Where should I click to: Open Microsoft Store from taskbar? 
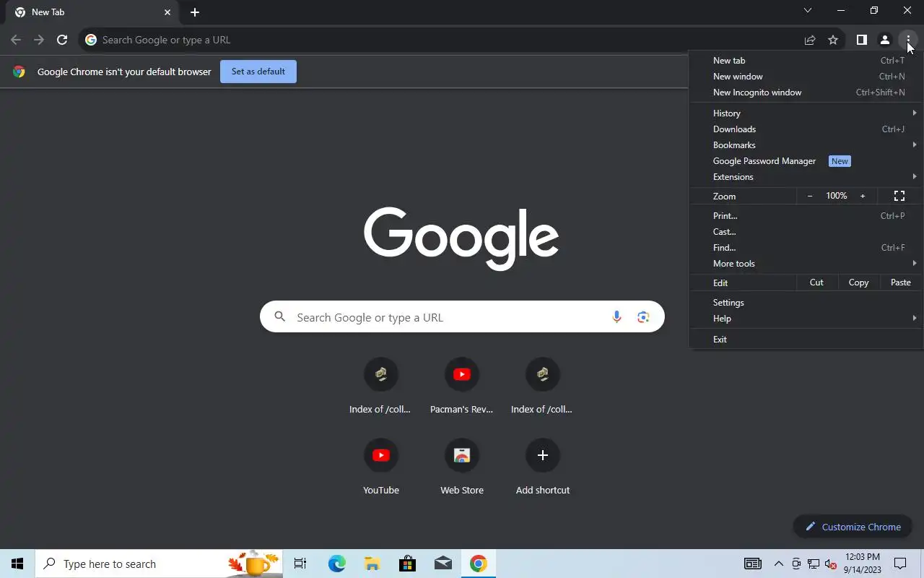coord(407,564)
